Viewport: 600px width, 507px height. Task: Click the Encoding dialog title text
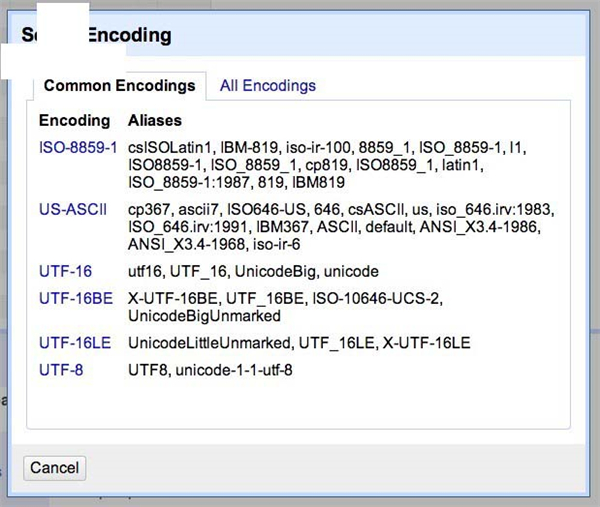130,36
